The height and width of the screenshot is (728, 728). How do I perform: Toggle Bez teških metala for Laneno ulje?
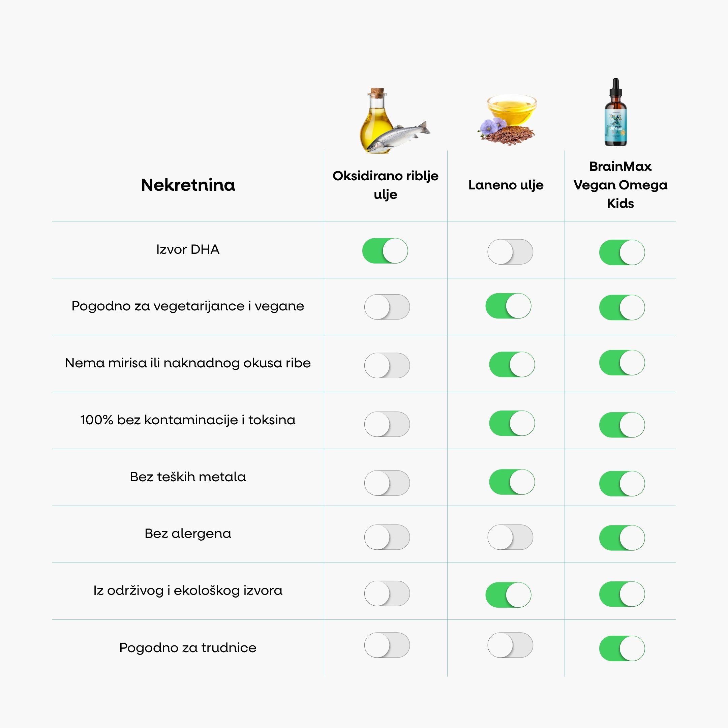[512, 482]
